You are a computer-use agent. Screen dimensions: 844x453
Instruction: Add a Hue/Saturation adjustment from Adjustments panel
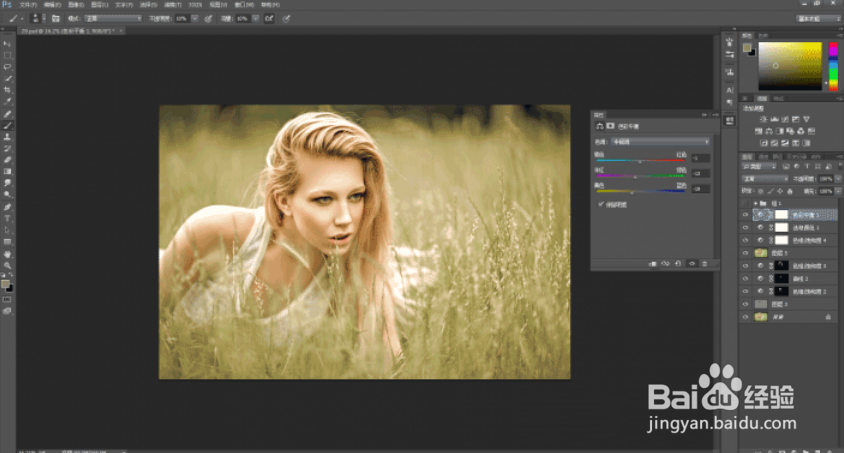click(758, 131)
